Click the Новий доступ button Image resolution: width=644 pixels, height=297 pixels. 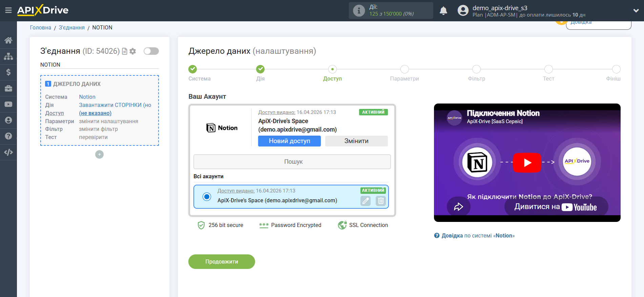pos(289,141)
